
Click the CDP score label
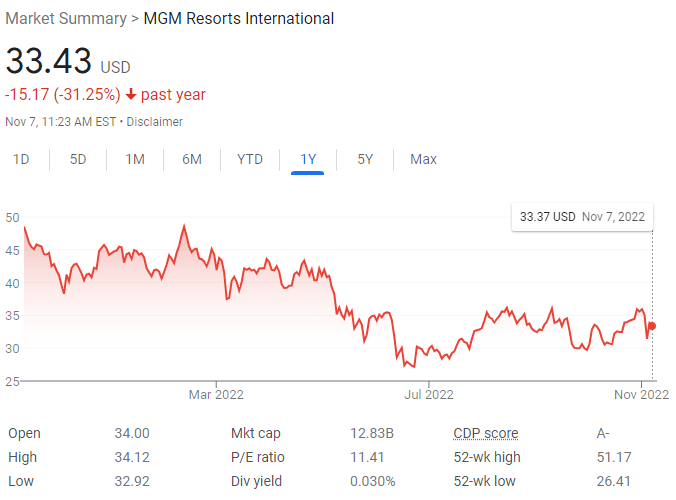(x=486, y=433)
